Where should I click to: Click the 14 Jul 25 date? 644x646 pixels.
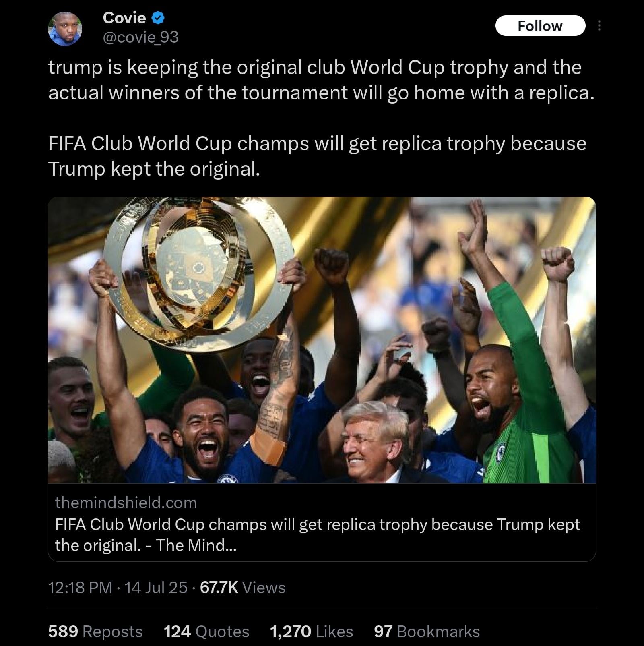[x=156, y=588]
